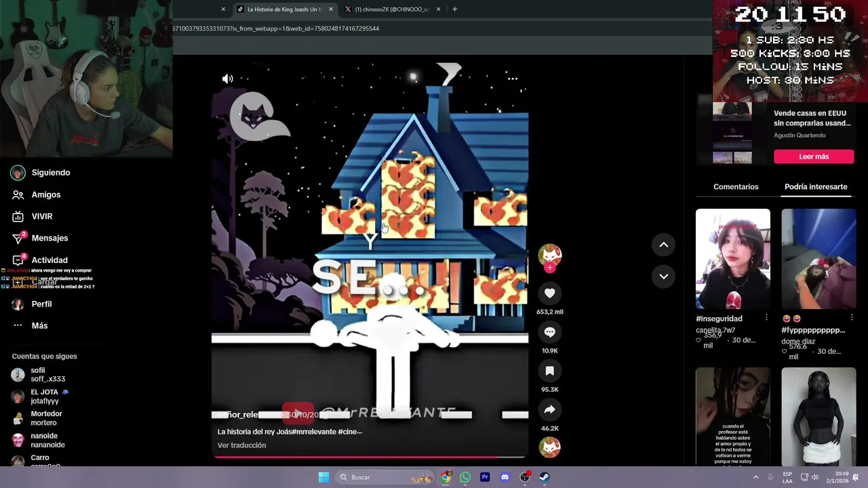The image size is (868, 488).
Task: Open the ESP LAA language switcher
Action: pyautogui.click(x=787, y=477)
